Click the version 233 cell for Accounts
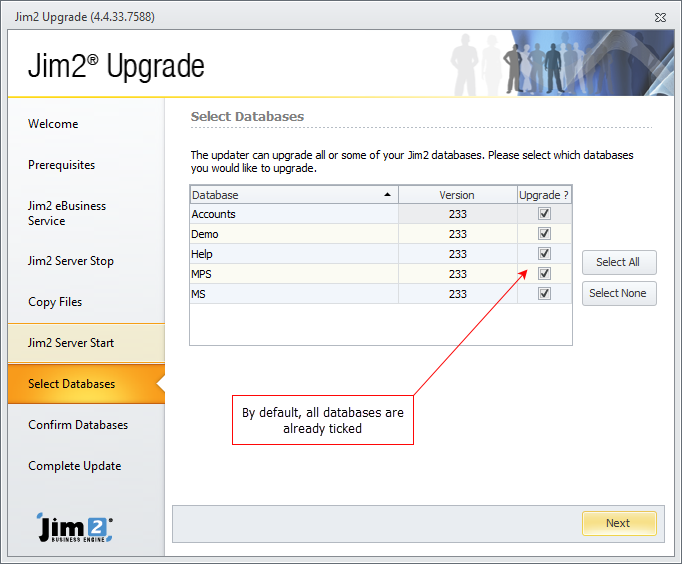Image resolution: width=682 pixels, height=564 pixels. [458, 214]
